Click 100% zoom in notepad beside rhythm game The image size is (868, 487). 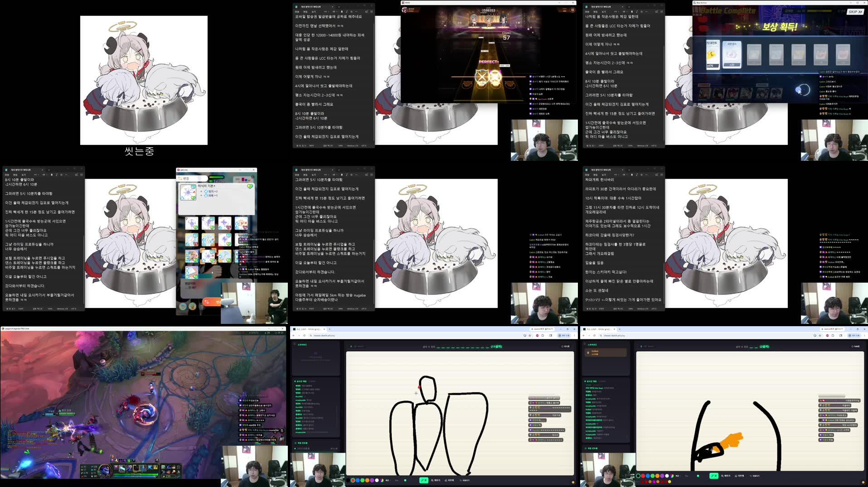pyautogui.click(x=340, y=145)
